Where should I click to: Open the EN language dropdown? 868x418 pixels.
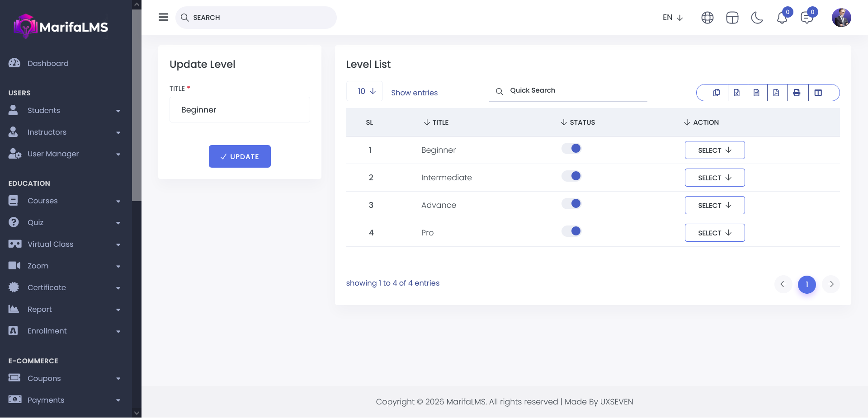coord(672,18)
